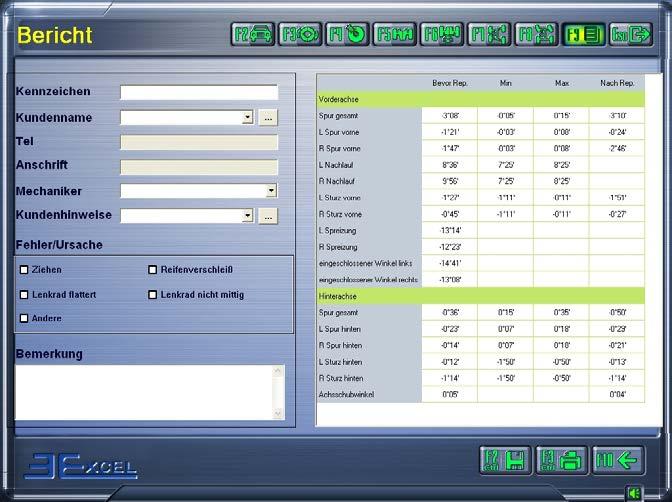Image resolution: width=672 pixels, height=502 pixels.
Task: Click the L Spreizung value -13°14'
Action: tap(450, 230)
